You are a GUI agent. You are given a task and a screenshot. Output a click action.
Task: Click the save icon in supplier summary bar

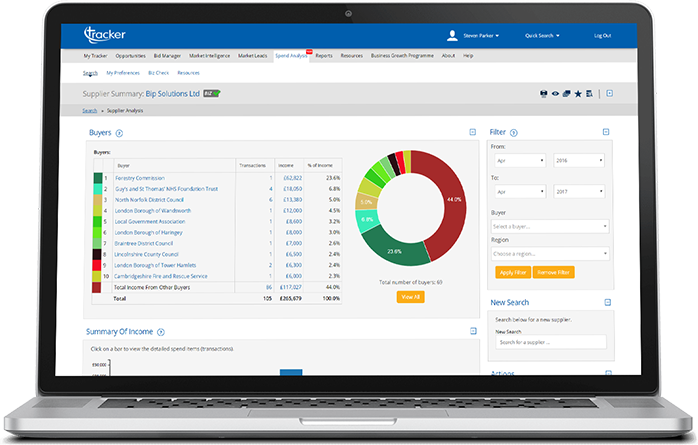click(543, 94)
